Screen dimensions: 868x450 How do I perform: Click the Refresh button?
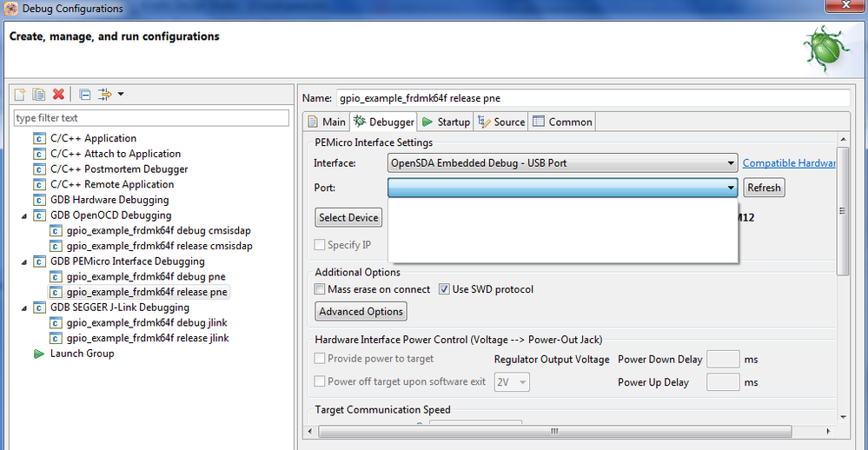pyautogui.click(x=764, y=188)
